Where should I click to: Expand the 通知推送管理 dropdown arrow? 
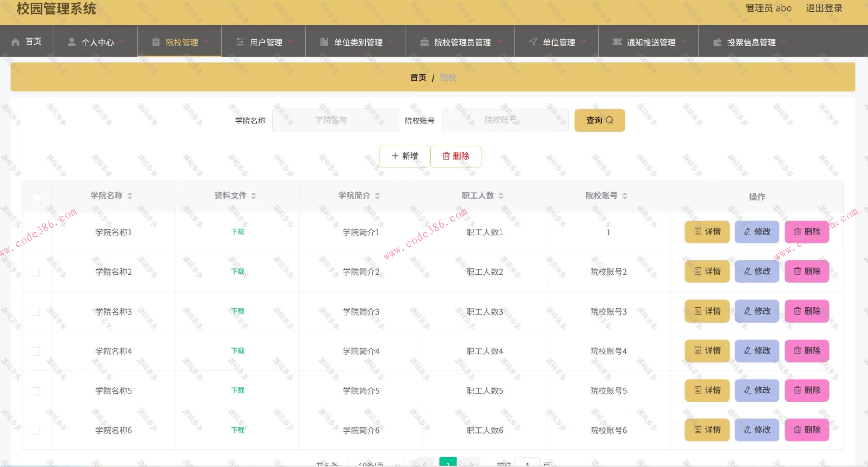pyautogui.click(x=684, y=42)
